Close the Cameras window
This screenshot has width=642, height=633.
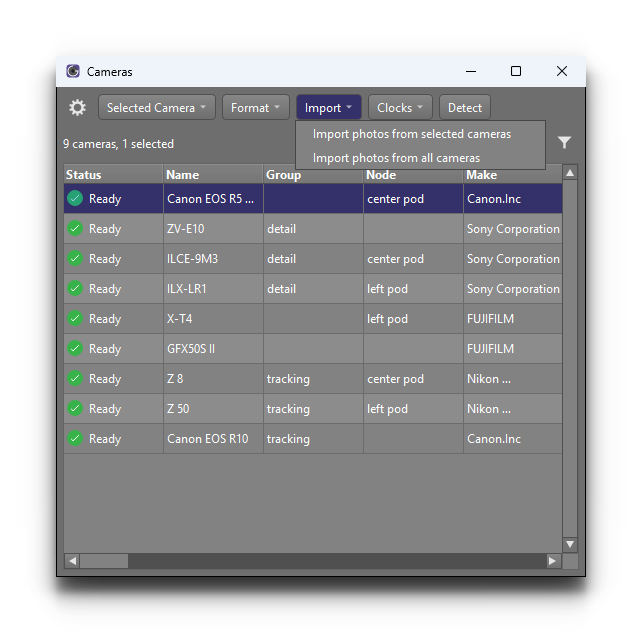pos(562,71)
